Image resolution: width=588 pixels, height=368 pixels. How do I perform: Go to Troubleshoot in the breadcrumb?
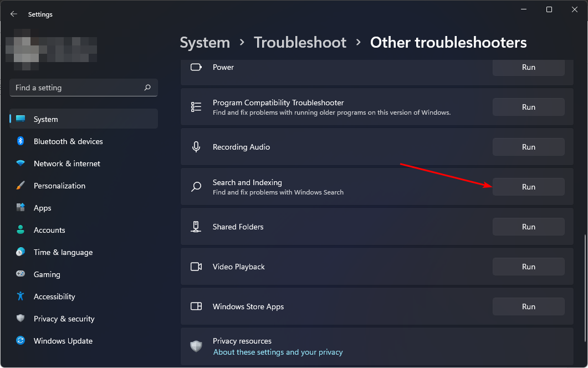[x=300, y=42]
